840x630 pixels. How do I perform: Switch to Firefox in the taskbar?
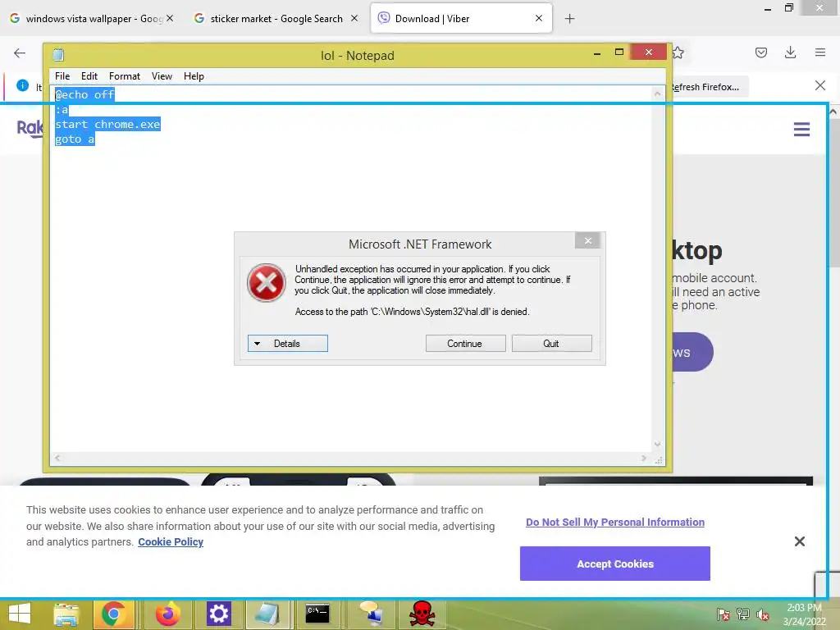click(x=168, y=614)
